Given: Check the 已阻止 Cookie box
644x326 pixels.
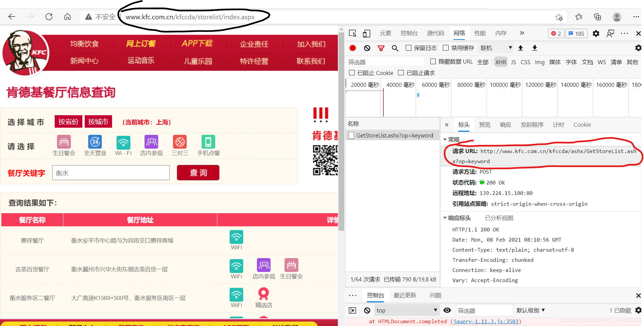Looking at the screenshot, I should tap(352, 73).
